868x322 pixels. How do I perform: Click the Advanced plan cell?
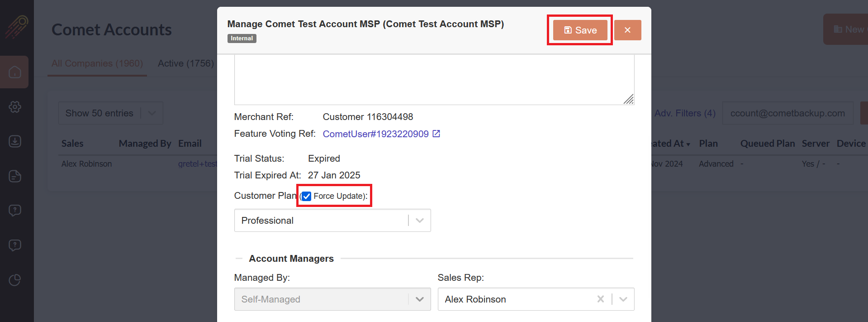pyautogui.click(x=716, y=164)
